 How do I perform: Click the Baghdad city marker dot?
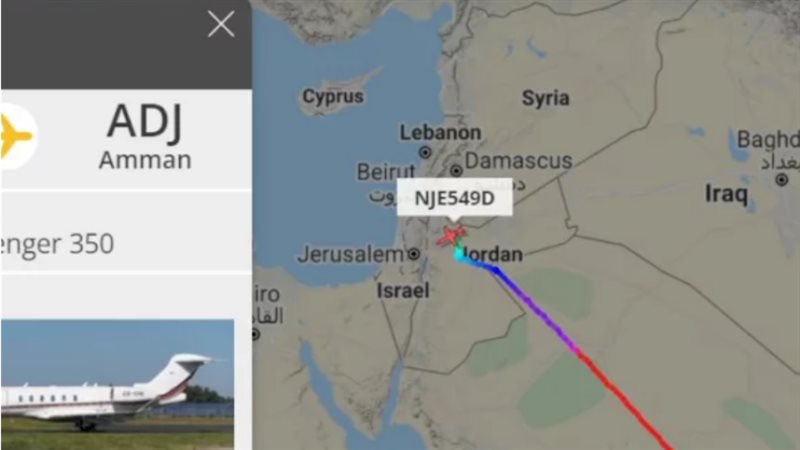click(781, 180)
